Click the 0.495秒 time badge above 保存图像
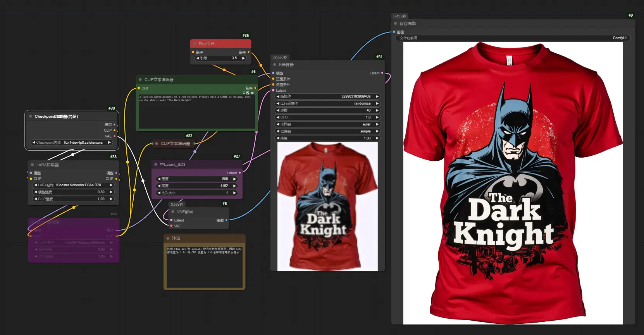 coord(399,16)
